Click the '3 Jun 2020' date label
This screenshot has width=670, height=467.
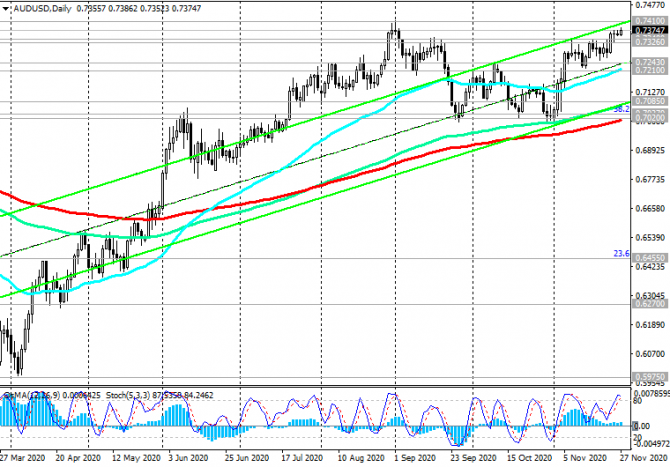pos(188,458)
